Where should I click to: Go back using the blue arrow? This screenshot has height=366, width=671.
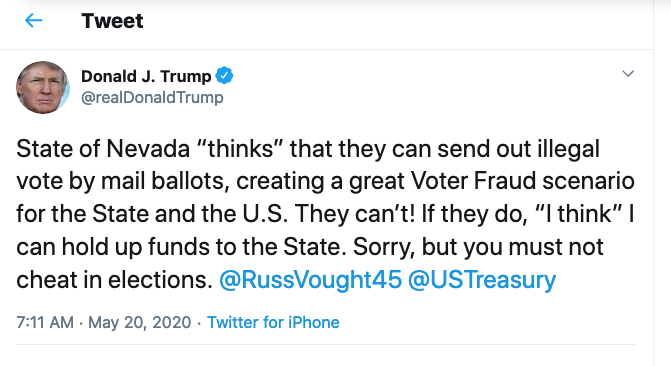tap(34, 20)
